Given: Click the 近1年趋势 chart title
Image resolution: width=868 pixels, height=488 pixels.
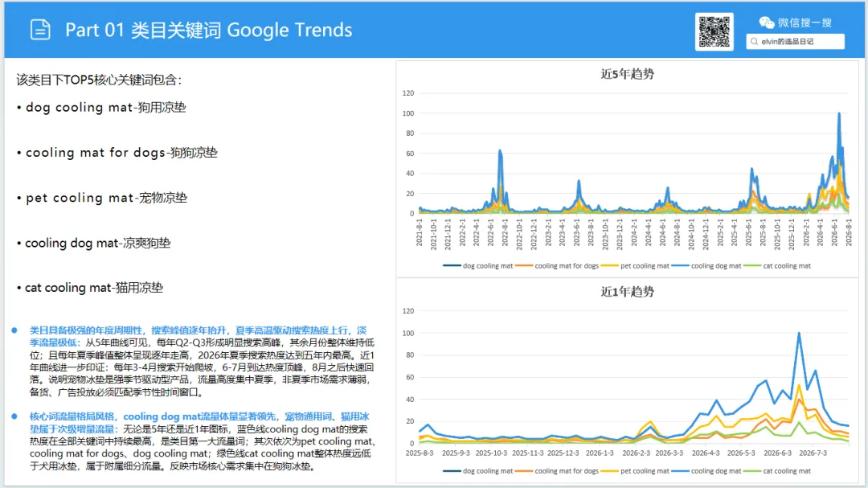Looking at the screenshot, I should pos(627,291).
